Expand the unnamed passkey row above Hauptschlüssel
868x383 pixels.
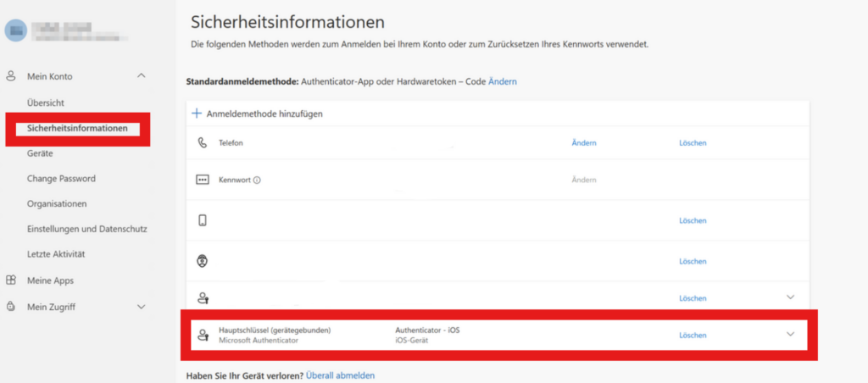point(791,297)
